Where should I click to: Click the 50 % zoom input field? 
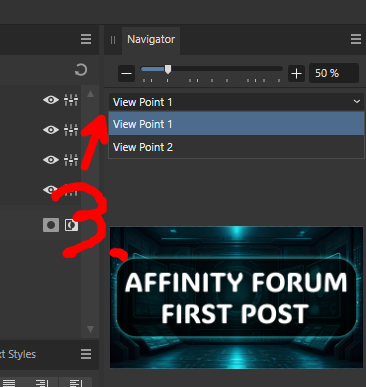pos(334,73)
